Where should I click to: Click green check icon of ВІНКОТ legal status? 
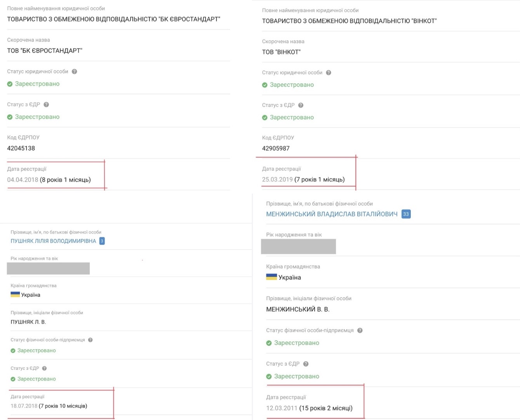coord(265,85)
